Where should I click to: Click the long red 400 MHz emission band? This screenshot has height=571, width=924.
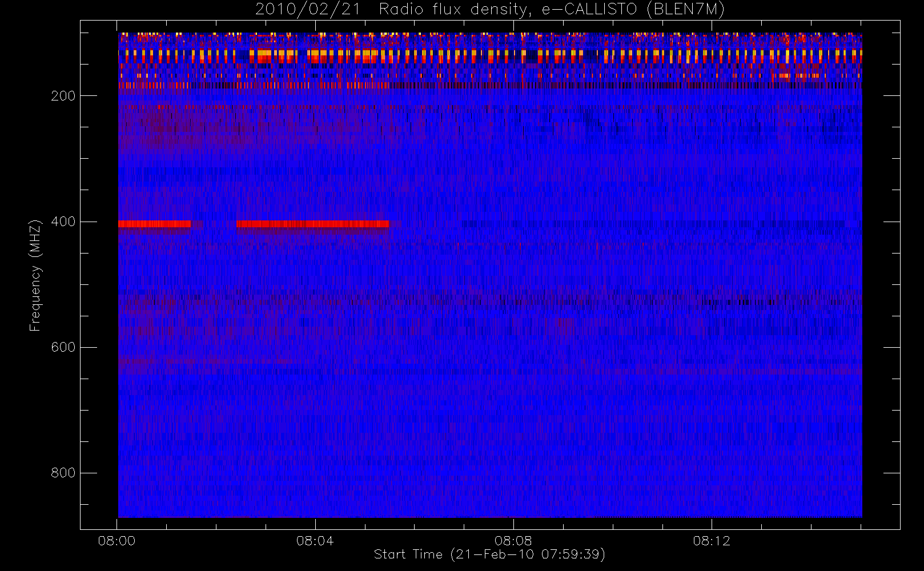click(312, 224)
